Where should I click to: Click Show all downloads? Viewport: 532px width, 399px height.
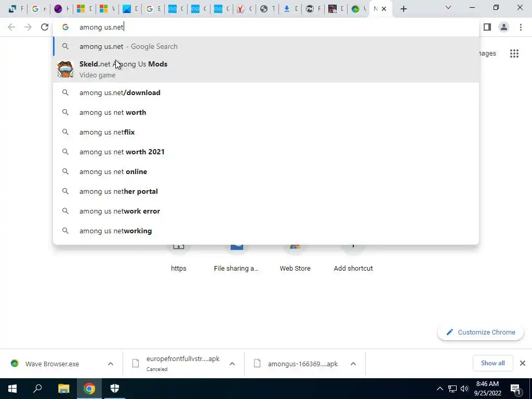point(493,363)
